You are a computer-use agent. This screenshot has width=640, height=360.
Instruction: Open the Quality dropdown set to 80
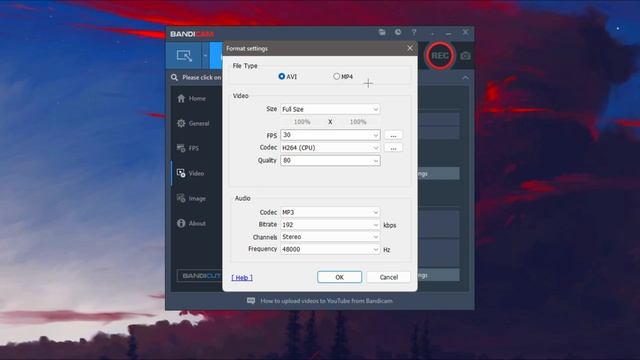coord(330,160)
